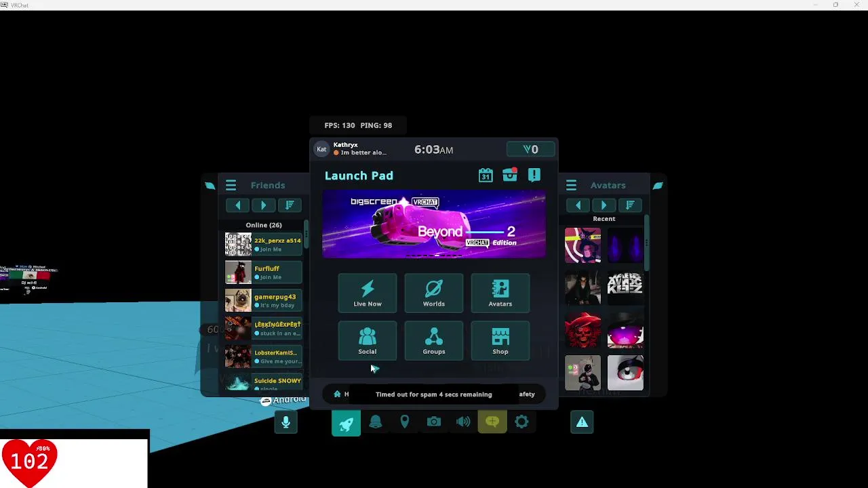Click the FPS and PING readout
Viewport: 868px width, 488px height.
pyautogui.click(x=358, y=125)
